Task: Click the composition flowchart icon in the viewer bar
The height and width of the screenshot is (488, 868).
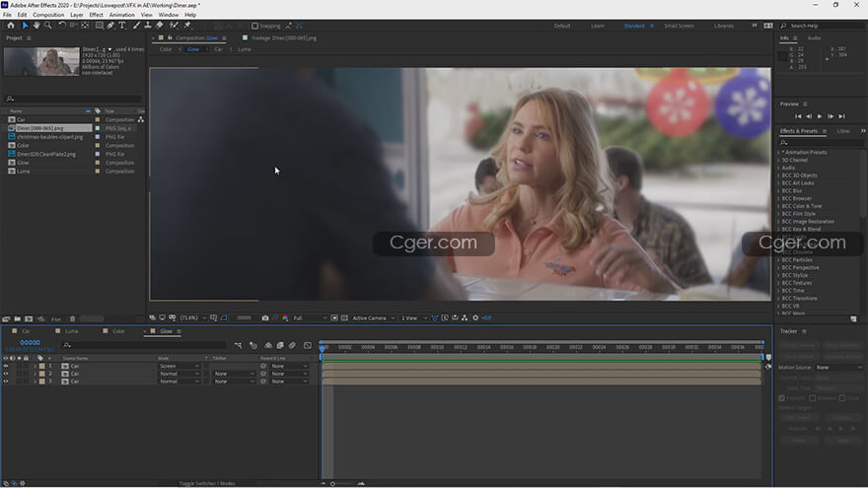Action: click(465, 318)
